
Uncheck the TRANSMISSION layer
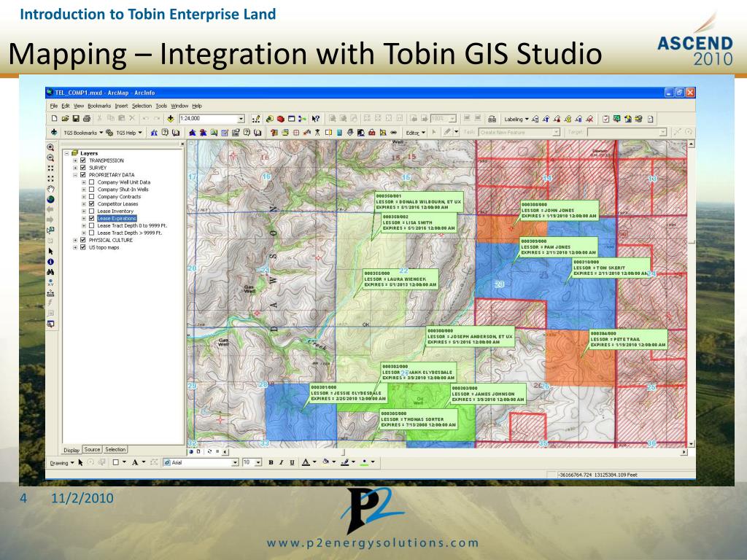(83, 160)
